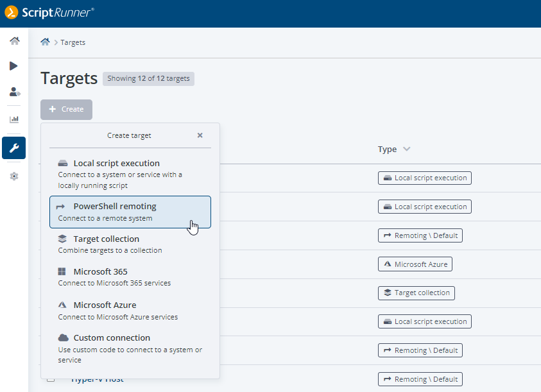Click the ScriptRunner logo
Screen dimensions: 541x392
49,12
